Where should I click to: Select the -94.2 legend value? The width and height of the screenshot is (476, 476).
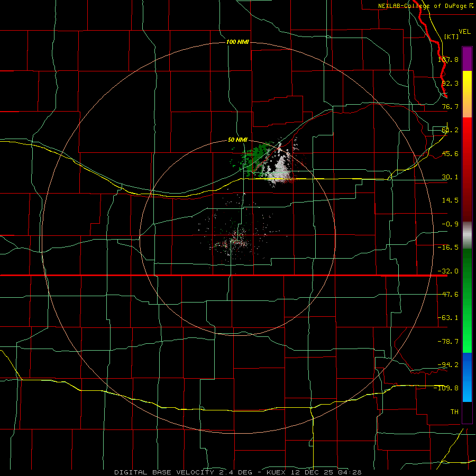(x=448, y=364)
